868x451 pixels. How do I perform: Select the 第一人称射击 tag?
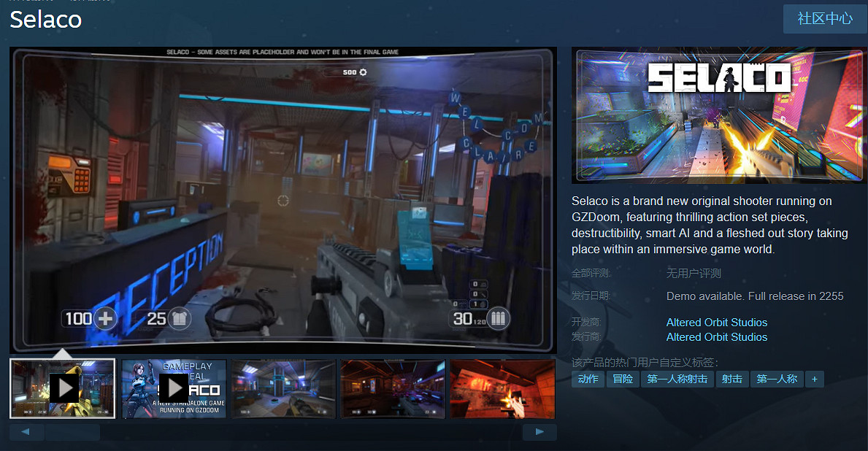pyautogui.click(x=677, y=379)
